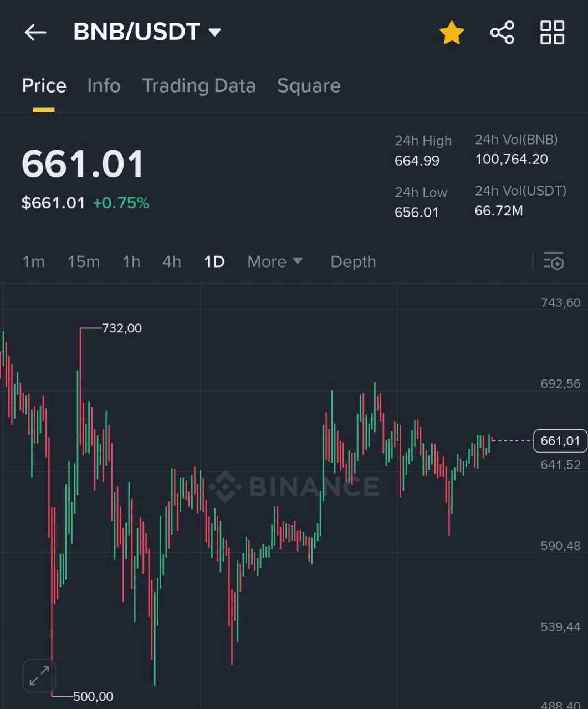The image size is (588, 709).
Task: Select the Price tab
Action: tap(44, 86)
